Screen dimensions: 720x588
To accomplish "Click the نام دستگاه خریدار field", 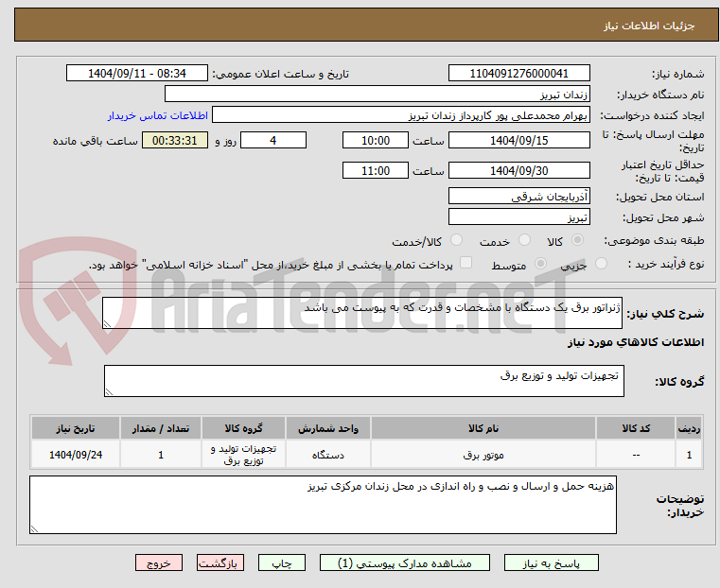I will tap(377, 94).
